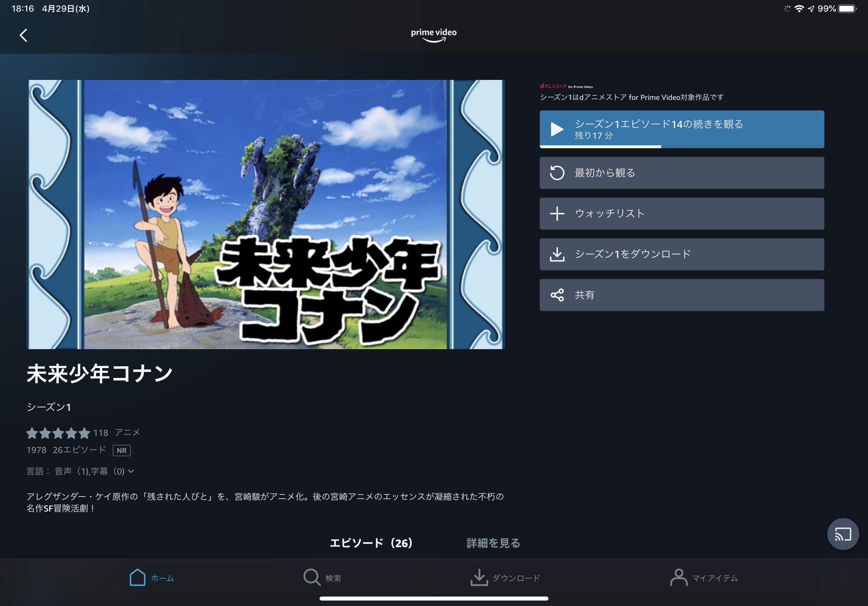The height and width of the screenshot is (606, 868).
Task: Open the cast screen button
Action: [x=843, y=534]
